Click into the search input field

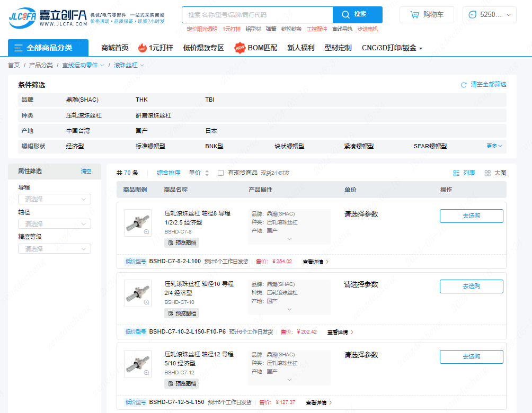click(x=257, y=15)
